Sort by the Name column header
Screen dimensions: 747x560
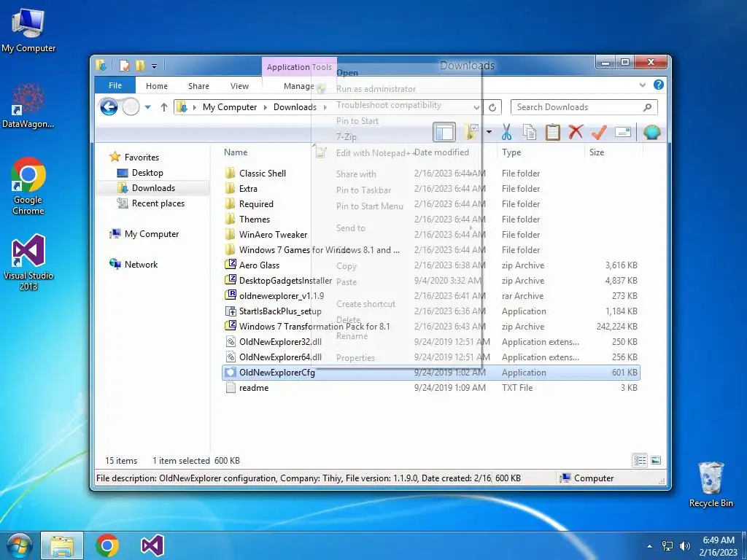[x=236, y=152]
